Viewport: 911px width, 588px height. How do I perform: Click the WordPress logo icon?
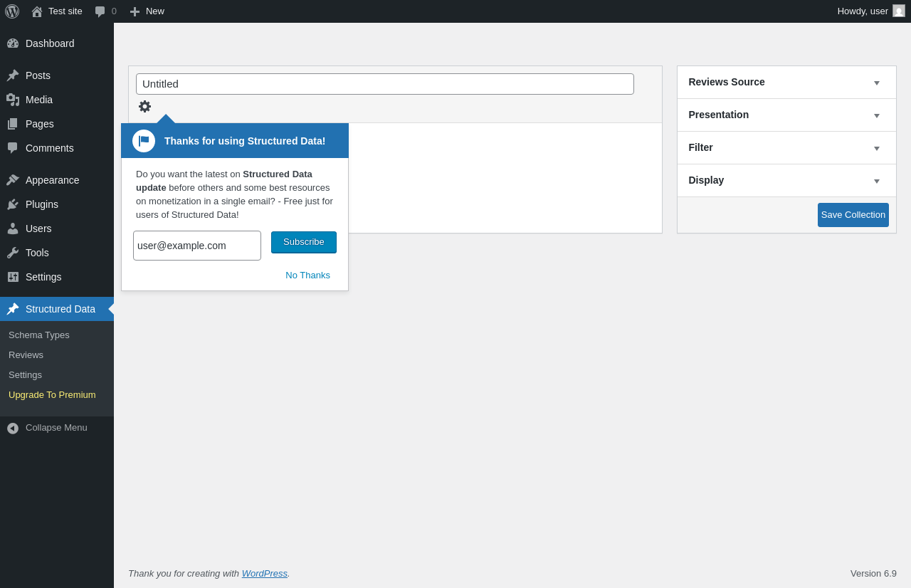point(12,11)
